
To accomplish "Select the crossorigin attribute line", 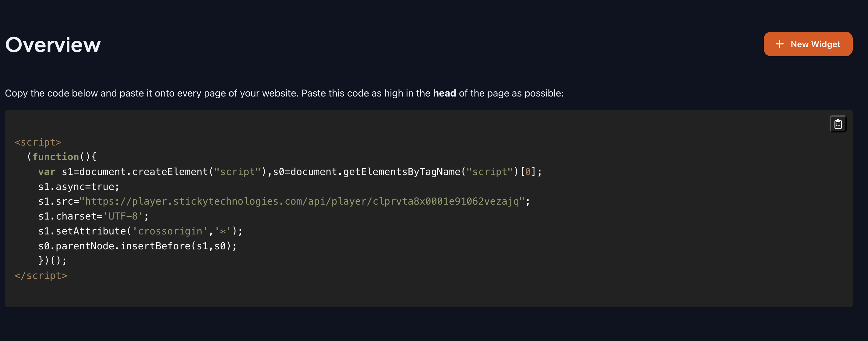I will tap(140, 231).
